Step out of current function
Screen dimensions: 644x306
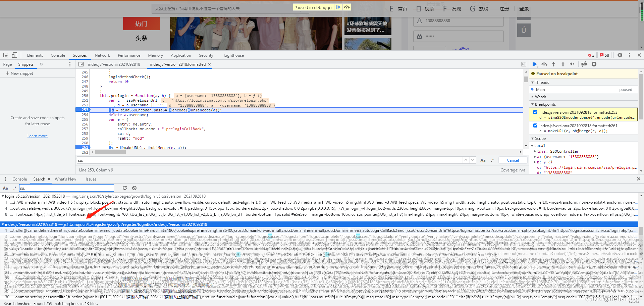(x=563, y=64)
